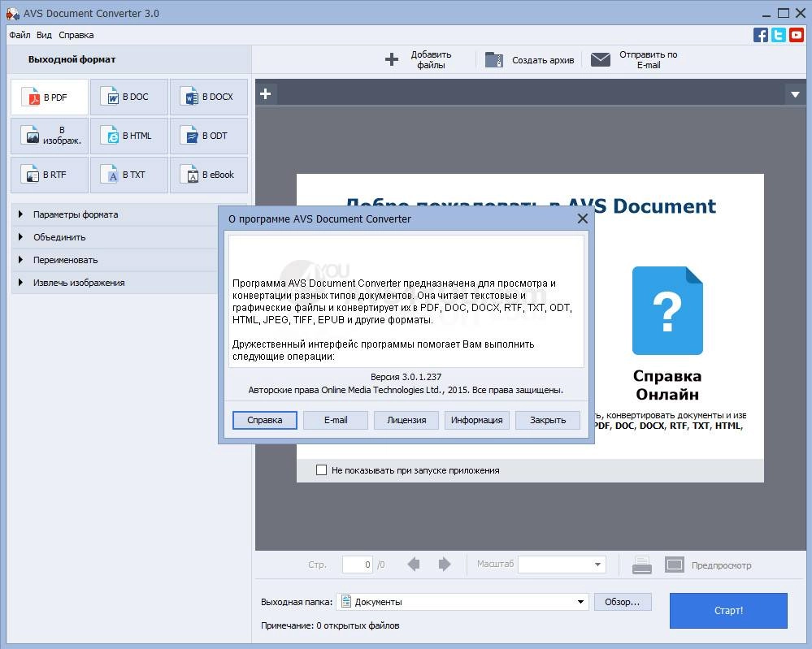Go to previous page arrow
Image resolution: width=812 pixels, height=649 pixels.
[413, 565]
